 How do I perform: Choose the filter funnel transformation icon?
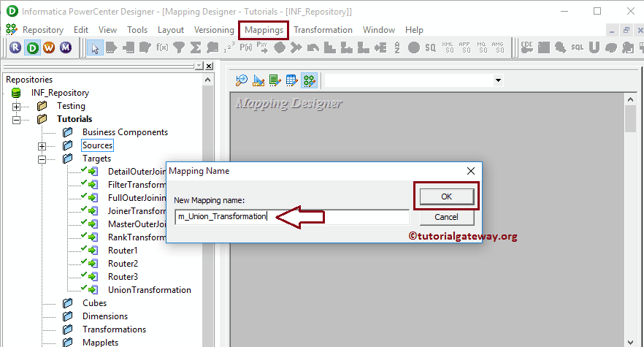point(179,47)
